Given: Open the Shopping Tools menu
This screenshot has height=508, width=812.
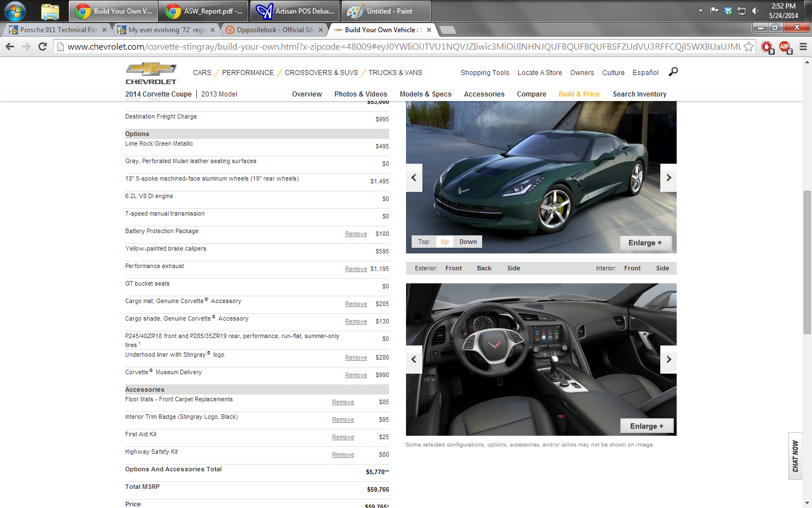Looking at the screenshot, I should 485,73.
